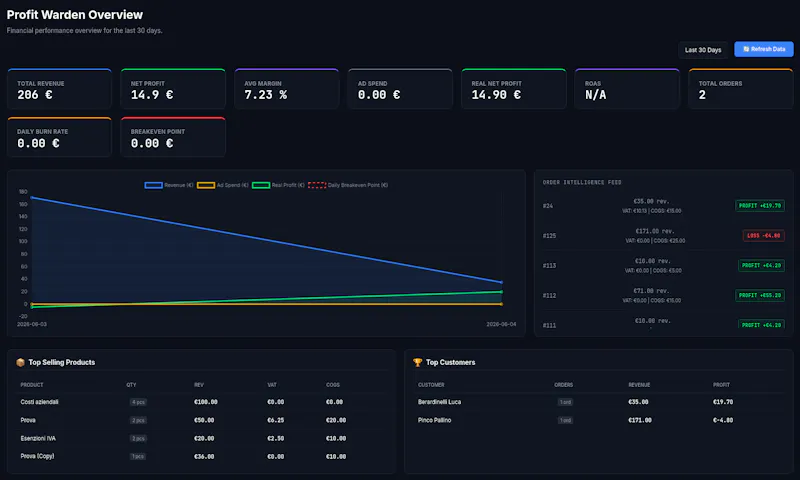Select the Prova product name

[28, 420]
